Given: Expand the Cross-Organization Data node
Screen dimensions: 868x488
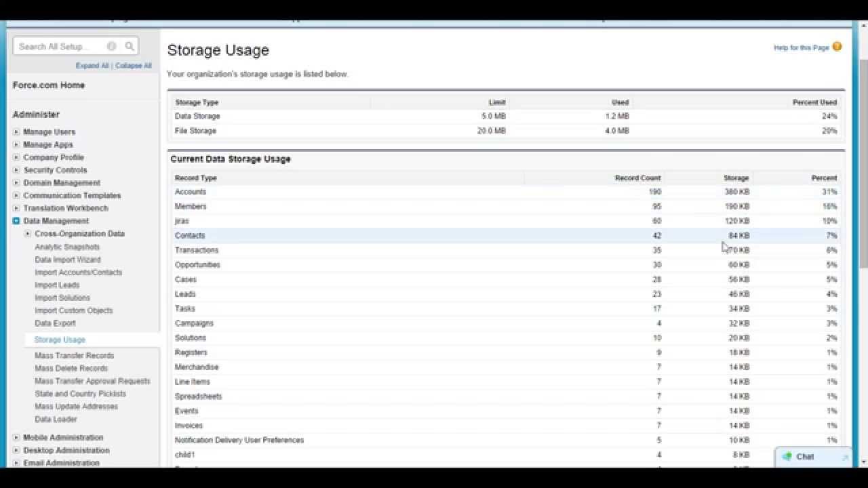Looking at the screenshot, I should coord(28,234).
